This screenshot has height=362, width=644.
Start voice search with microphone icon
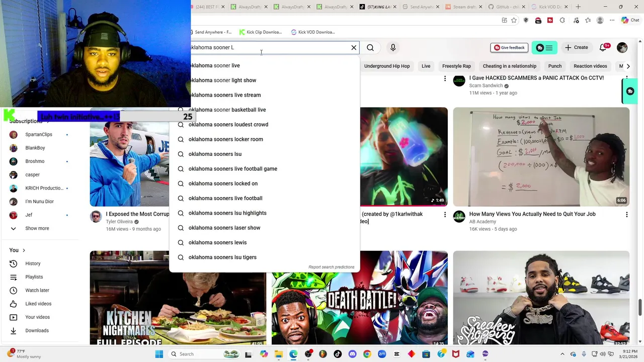(393, 47)
